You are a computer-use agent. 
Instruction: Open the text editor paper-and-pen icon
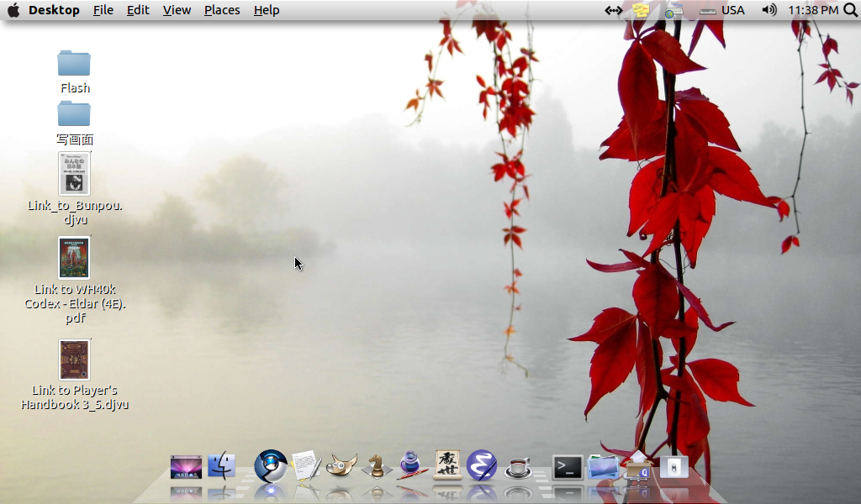(x=306, y=465)
